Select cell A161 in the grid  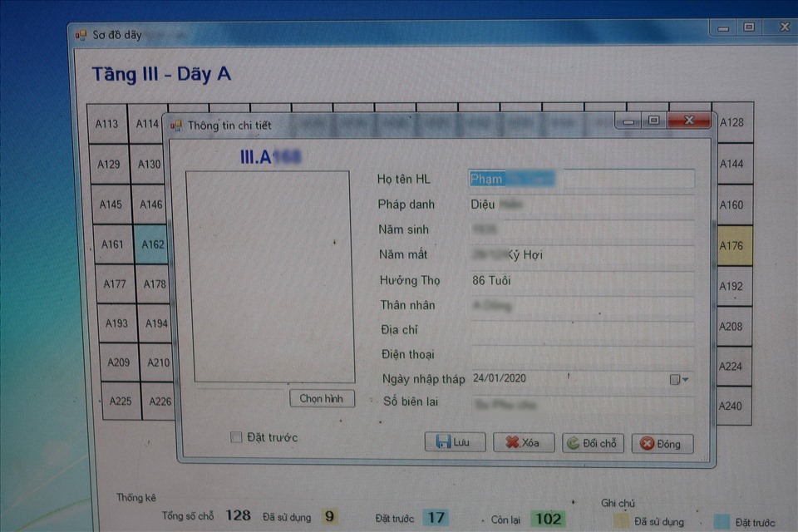point(114,244)
